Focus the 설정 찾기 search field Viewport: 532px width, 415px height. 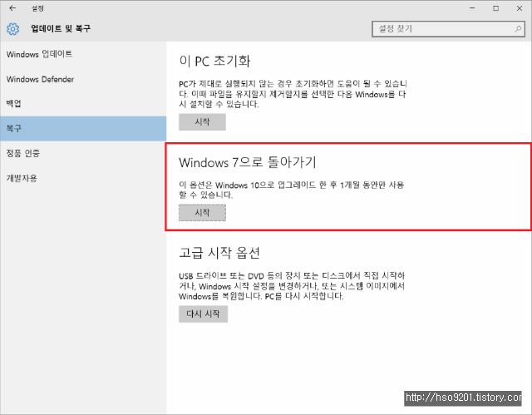point(448,29)
